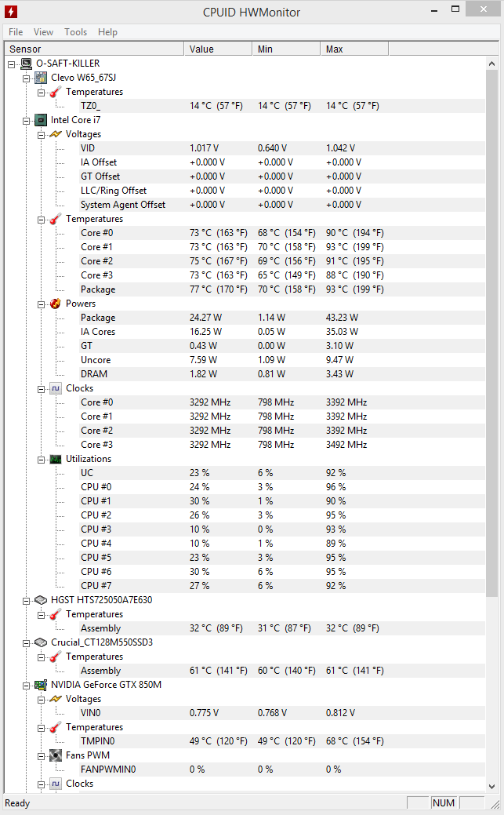The height and width of the screenshot is (815, 504).
Task: Open the File menu
Action: coord(16,31)
